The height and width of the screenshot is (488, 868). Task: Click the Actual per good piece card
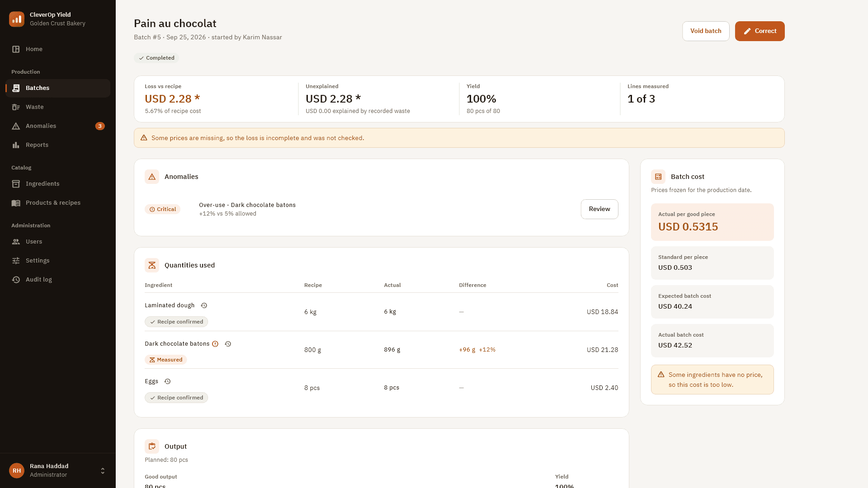(x=712, y=222)
